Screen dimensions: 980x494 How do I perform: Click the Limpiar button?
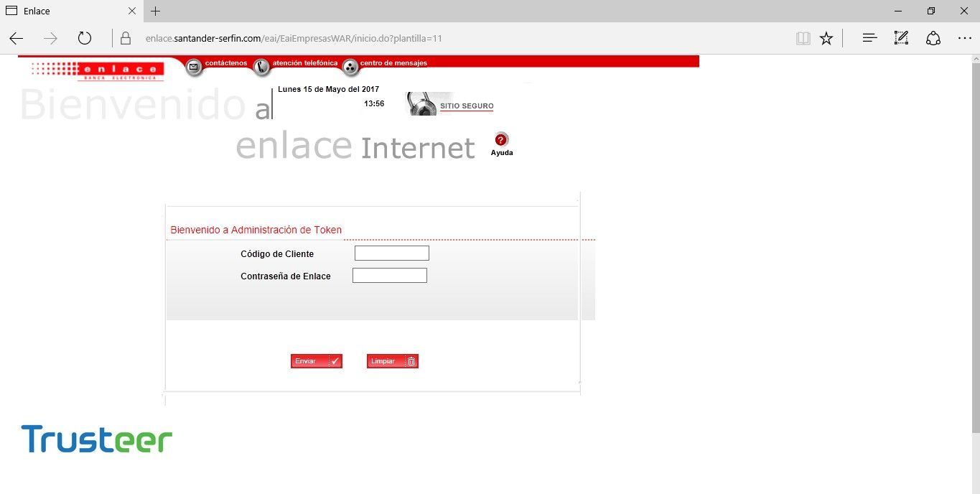click(392, 360)
